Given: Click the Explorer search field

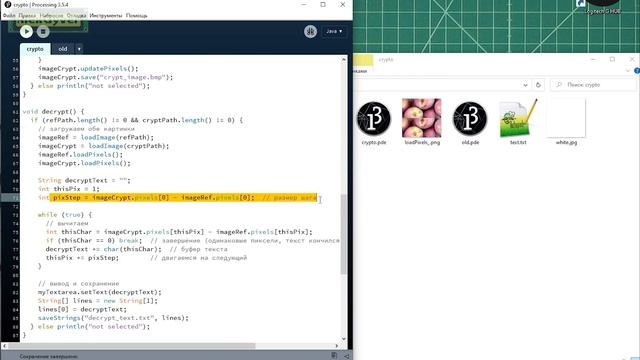Looking at the screenshot, I should (x=593, y=85).
